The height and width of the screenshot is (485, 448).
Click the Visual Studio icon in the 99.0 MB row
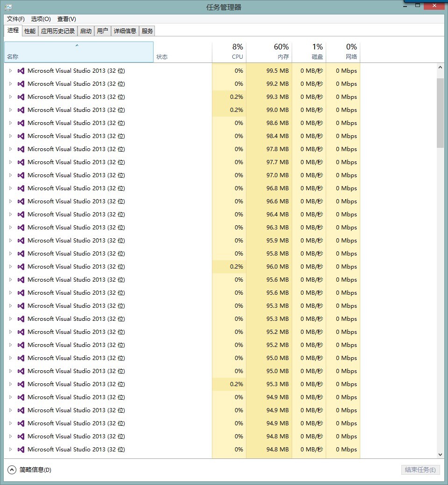point(21,110)
